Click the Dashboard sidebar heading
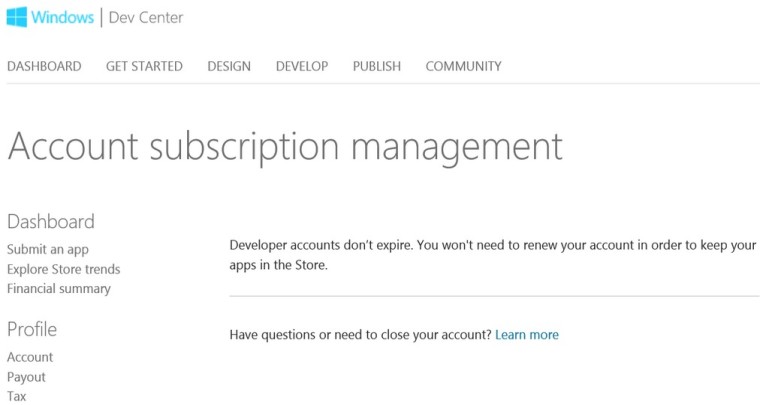 [x=51, y=221]
